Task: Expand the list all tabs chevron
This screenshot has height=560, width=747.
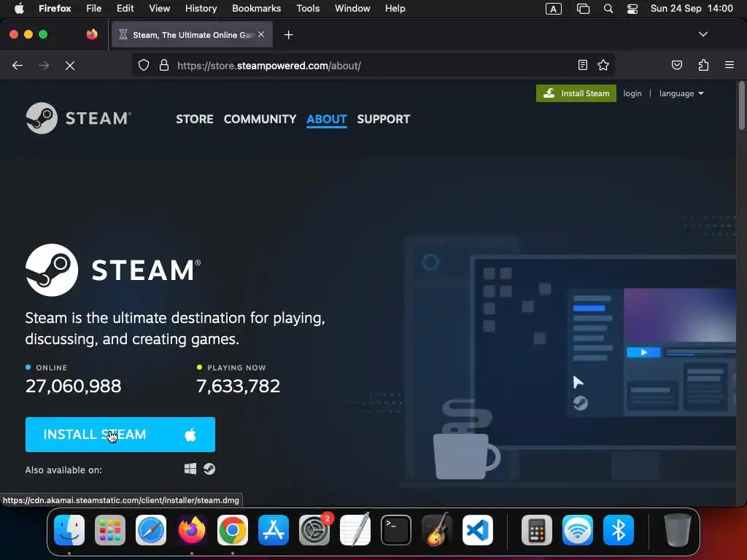Action: point(703,34)
